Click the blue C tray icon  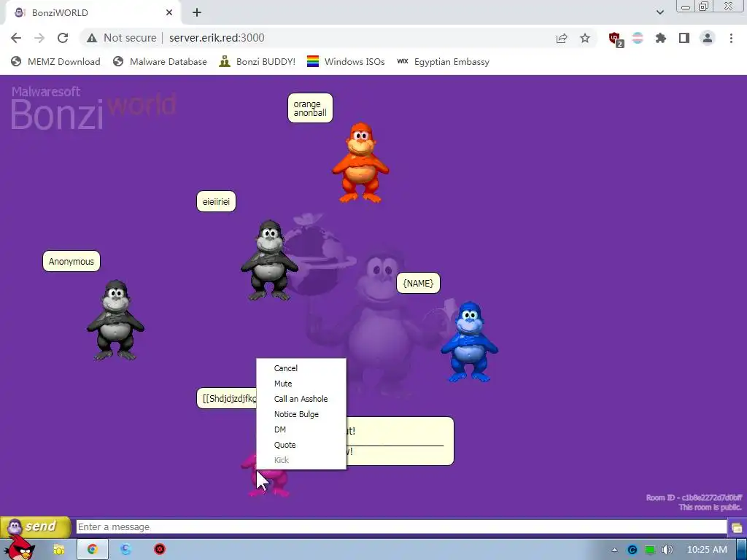632,550
